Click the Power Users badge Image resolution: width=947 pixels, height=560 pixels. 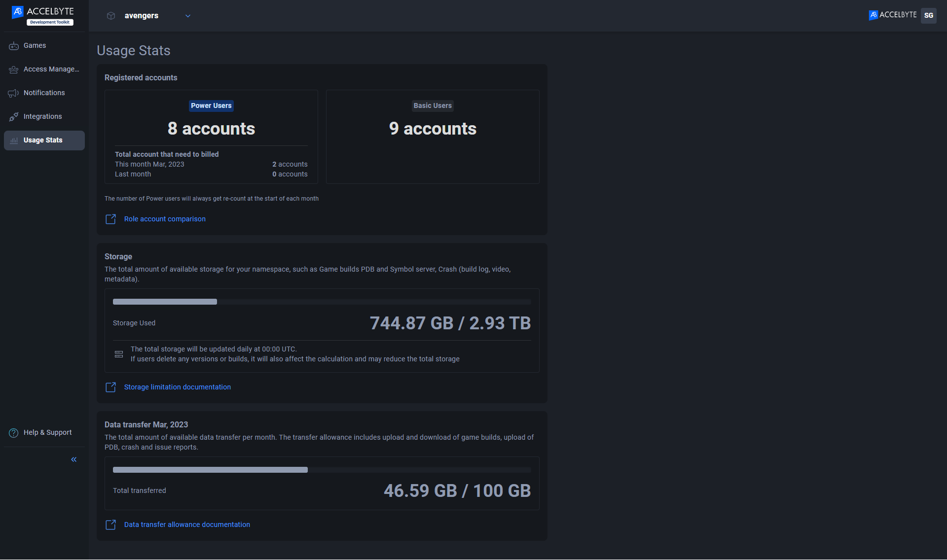[211, 105]
